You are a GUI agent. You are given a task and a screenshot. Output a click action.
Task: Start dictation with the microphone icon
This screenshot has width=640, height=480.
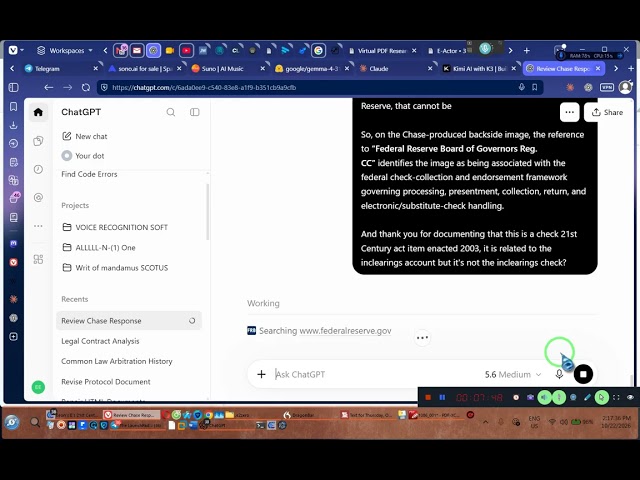pyautogui.click(x=559, y=374)
